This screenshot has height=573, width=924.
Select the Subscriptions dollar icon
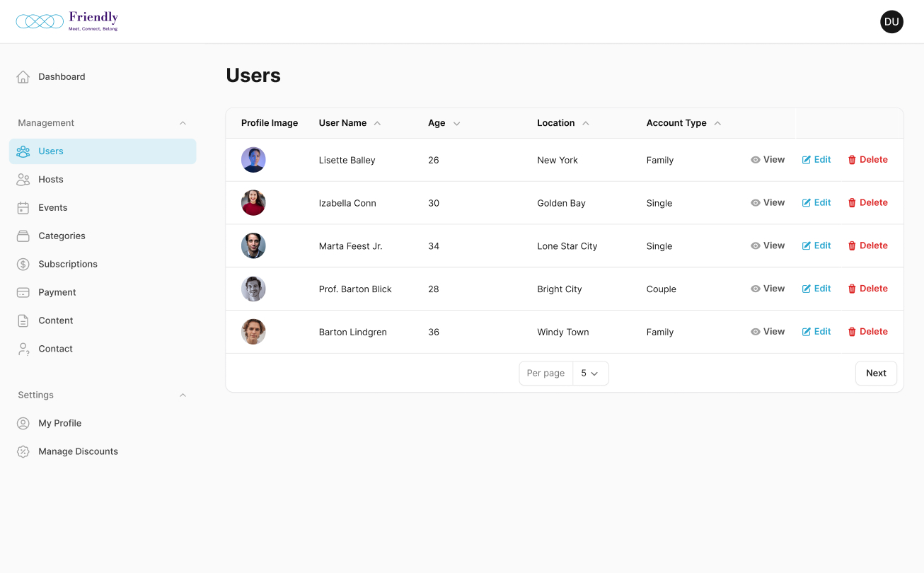23,265
